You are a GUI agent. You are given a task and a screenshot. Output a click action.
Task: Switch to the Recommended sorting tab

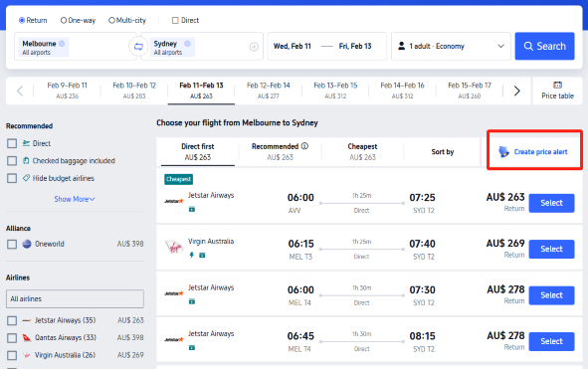tap(280, 152)
